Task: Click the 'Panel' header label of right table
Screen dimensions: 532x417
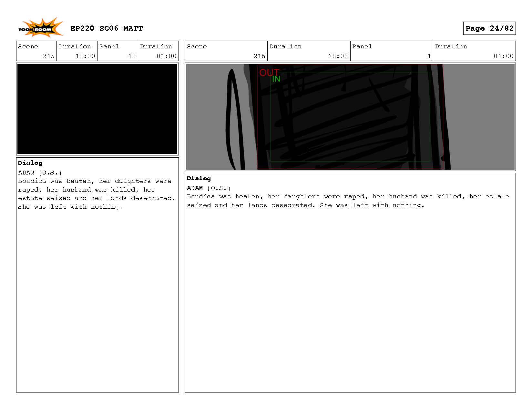Action: 362,46
